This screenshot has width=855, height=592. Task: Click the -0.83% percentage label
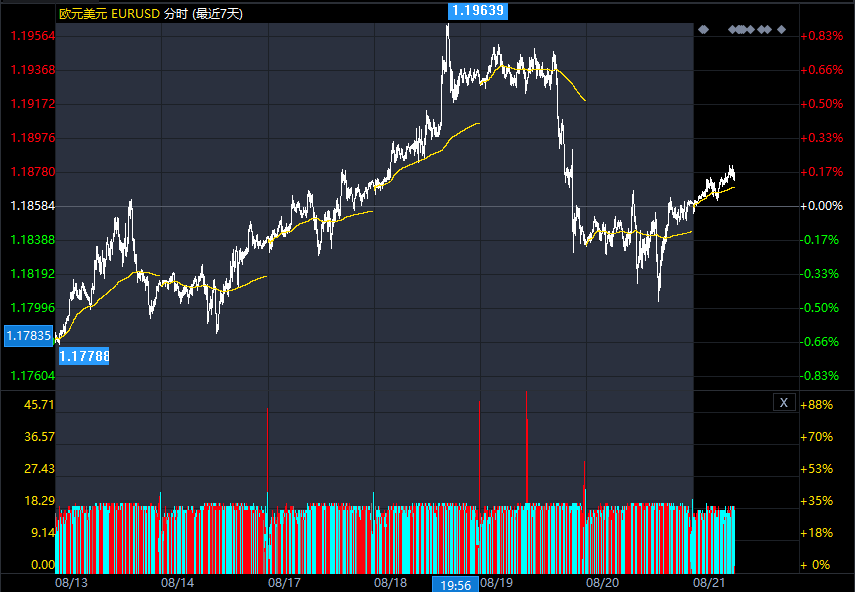click(820, 376)
